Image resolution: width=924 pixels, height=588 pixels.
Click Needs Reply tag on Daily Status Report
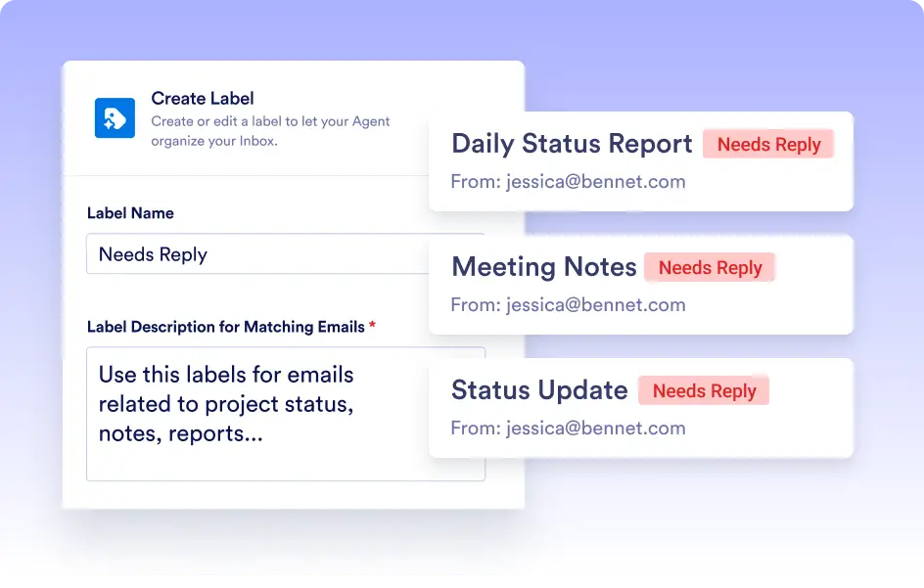(768, 145)
